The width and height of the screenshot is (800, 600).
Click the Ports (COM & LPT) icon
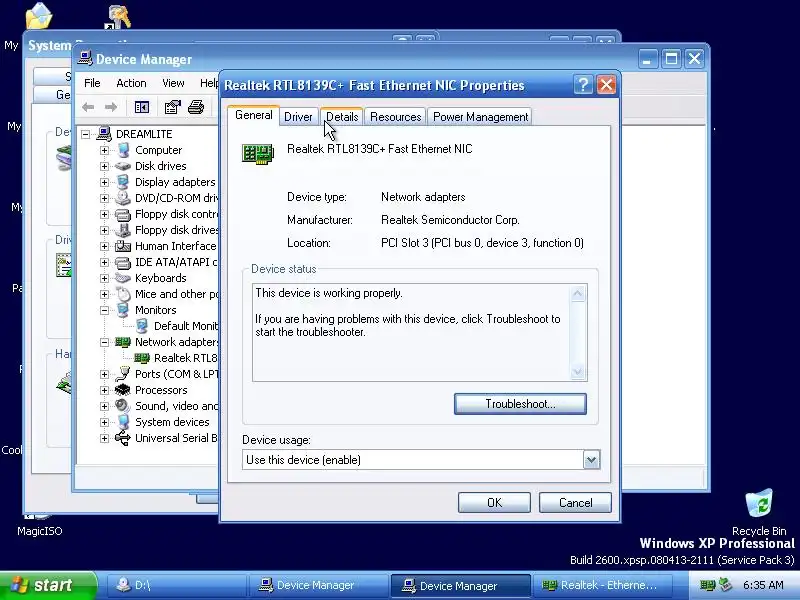[x=123, y=374]
